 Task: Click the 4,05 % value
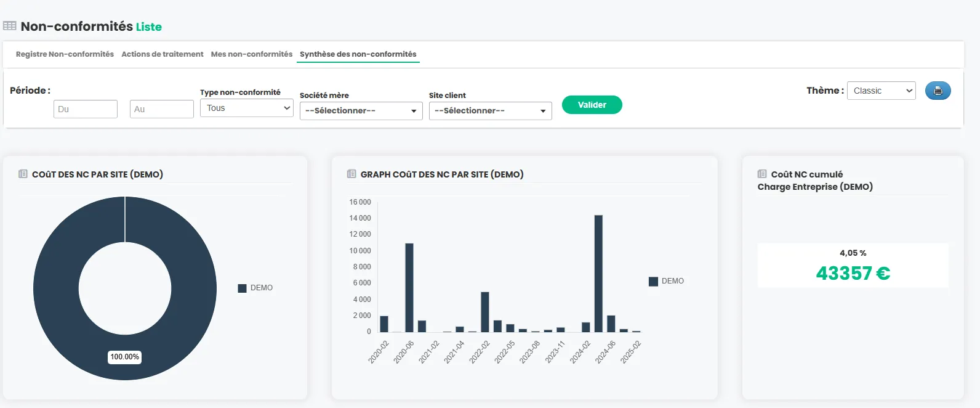853,253
